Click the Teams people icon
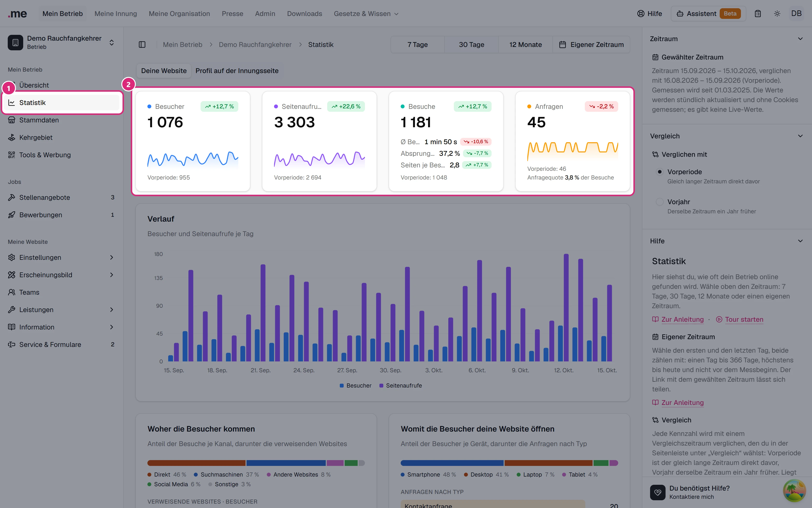812x508 pixels. click(12, 292)
